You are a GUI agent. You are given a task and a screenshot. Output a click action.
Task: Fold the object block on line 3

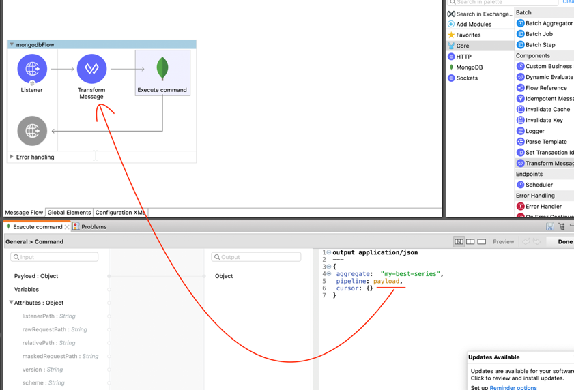click(x=329, y=267)
